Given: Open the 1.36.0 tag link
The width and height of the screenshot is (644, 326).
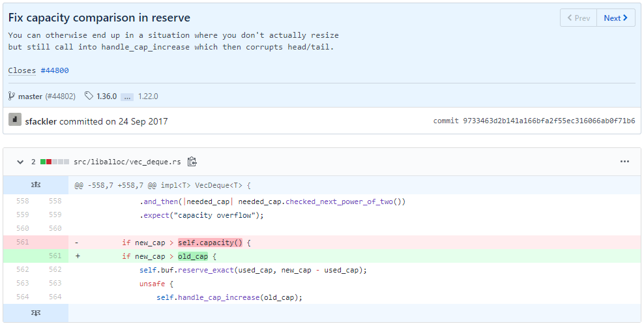Looking at the screenshot, I should (x=106, y=96).
